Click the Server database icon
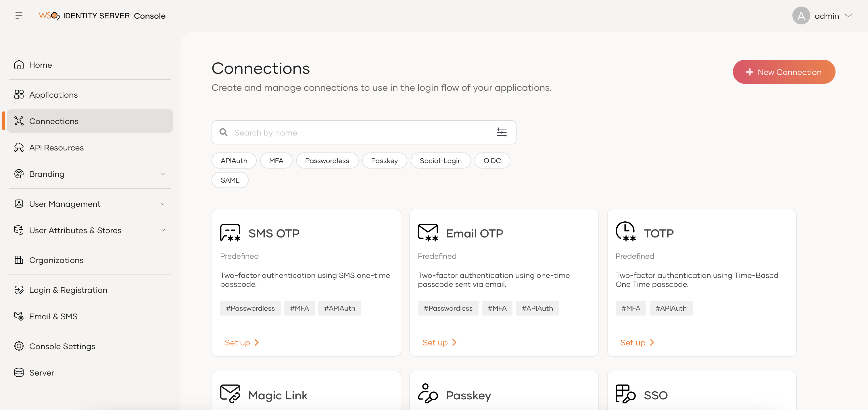Viewport: 868px width, 410px height. pos(19,372)
